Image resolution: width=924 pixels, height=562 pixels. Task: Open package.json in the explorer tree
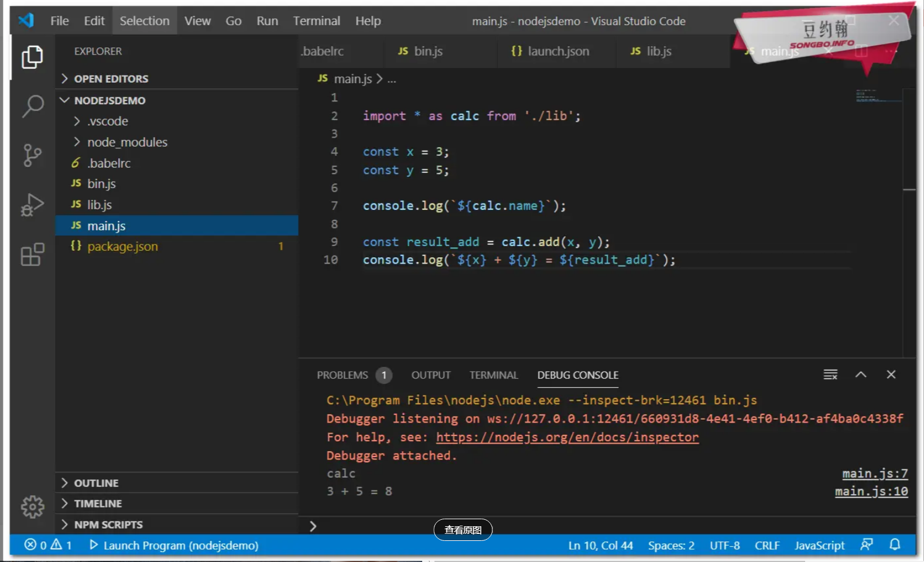coord(177,247)
